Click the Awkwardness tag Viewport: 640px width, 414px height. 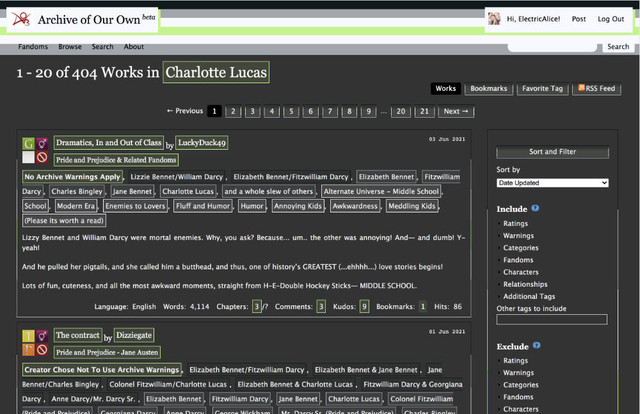(x=355, y=206)
